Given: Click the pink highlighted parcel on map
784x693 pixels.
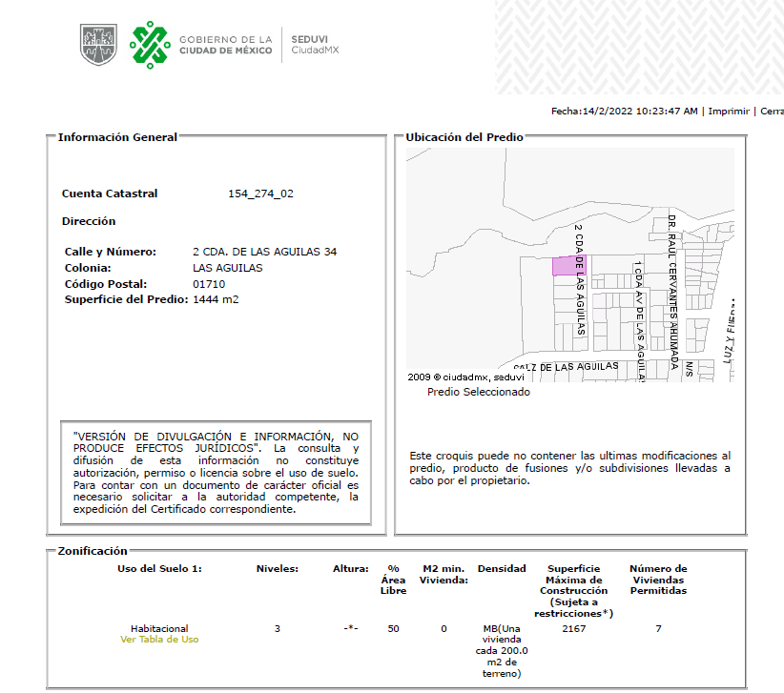Looking at the screenshot, I should pos(568,266).
